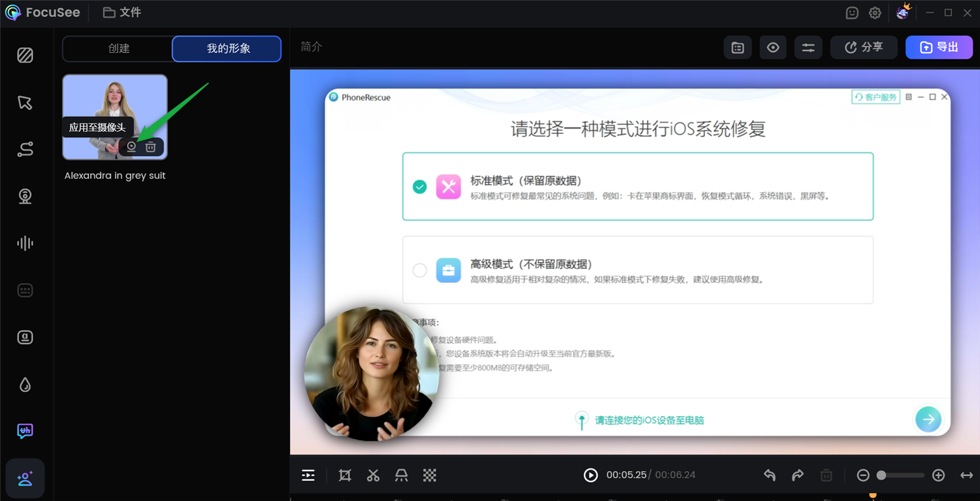
Task: Cut the clip using the scissors tool
Action: pyautogui.click(x=373, y=475)
